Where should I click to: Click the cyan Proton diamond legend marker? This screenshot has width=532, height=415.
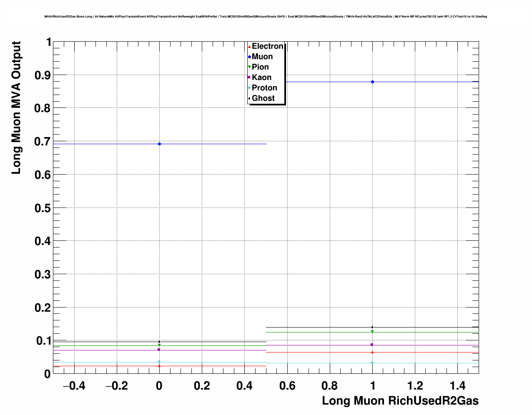(249, 88)
